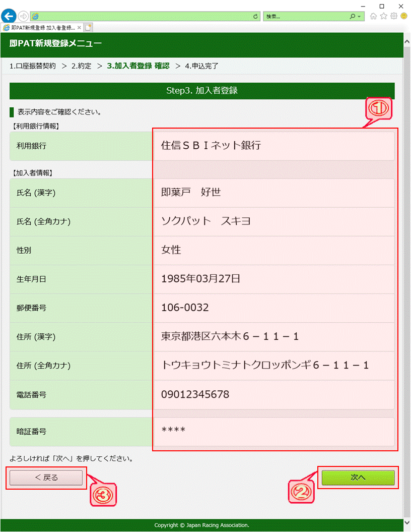Click the smiley feedback icon
Image resolution: width=411 pixels, height=532 pixels.
click(404, 16)
